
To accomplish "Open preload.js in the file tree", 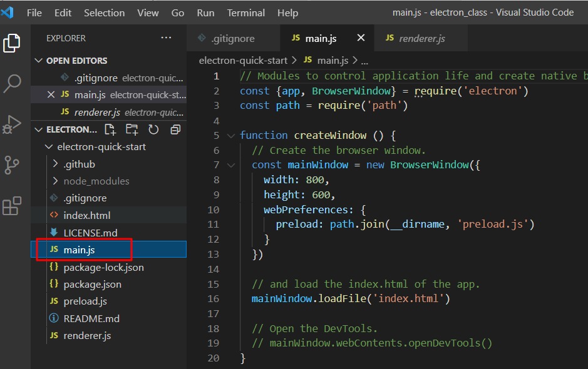I will [109, 301].
